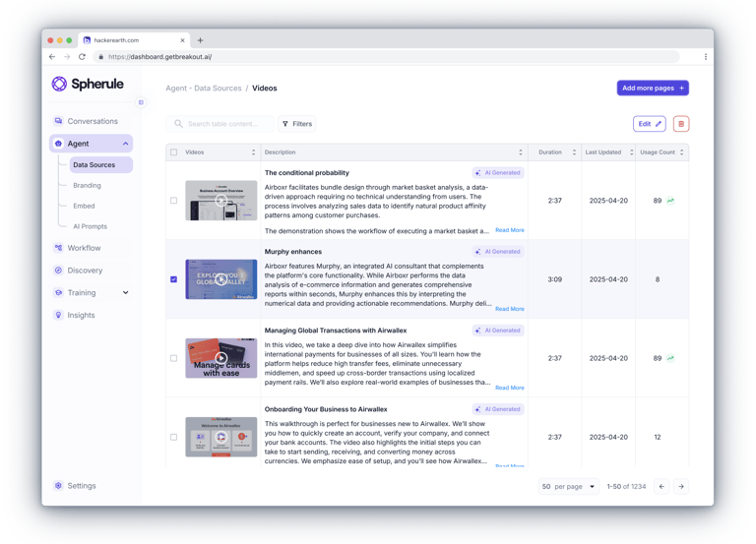
Task: Go to previous page arrow
Action: 661,487
